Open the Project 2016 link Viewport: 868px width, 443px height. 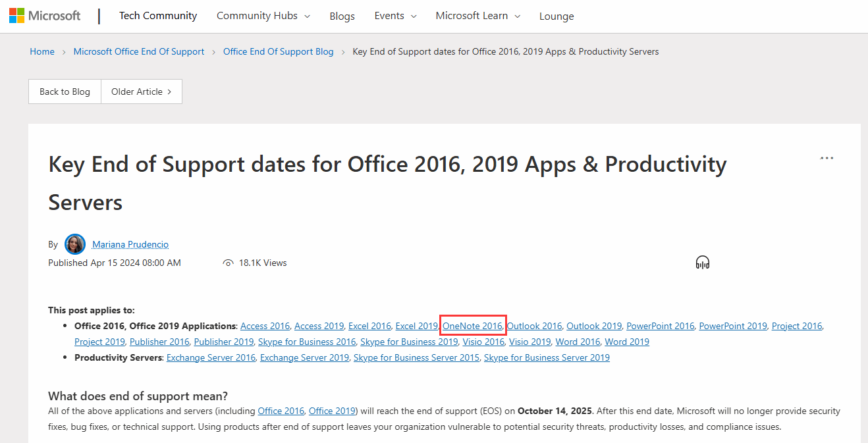(797, 326)
